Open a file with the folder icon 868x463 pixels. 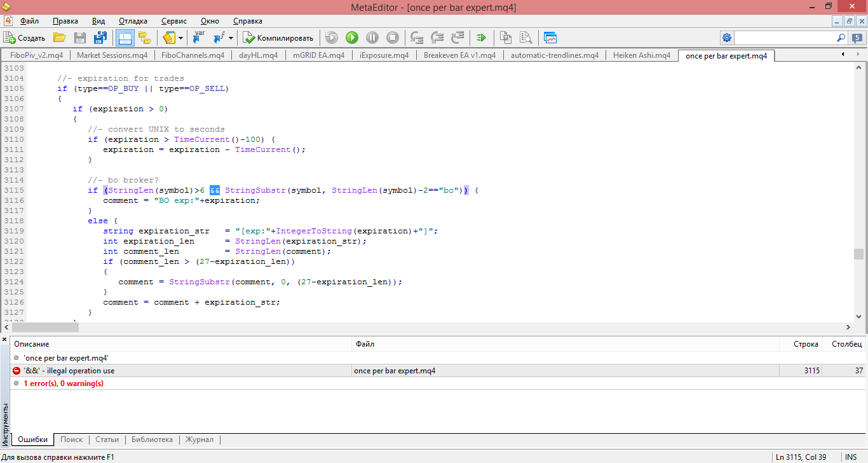tap(59, 38)
